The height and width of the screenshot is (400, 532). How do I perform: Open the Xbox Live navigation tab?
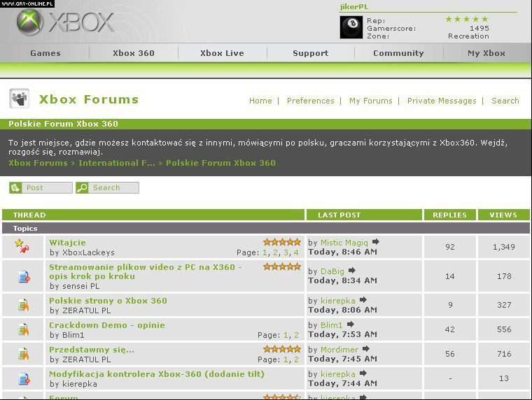222,53
